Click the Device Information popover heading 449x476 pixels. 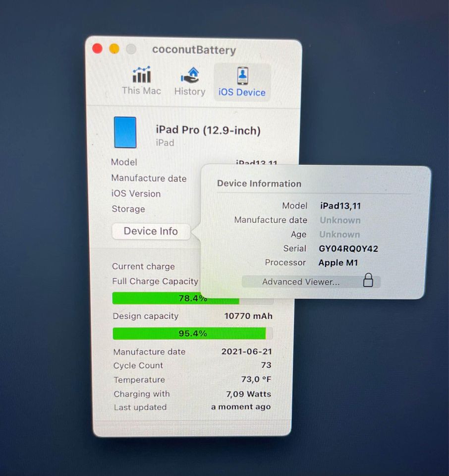pyautogui.click(x=259, y=183)
